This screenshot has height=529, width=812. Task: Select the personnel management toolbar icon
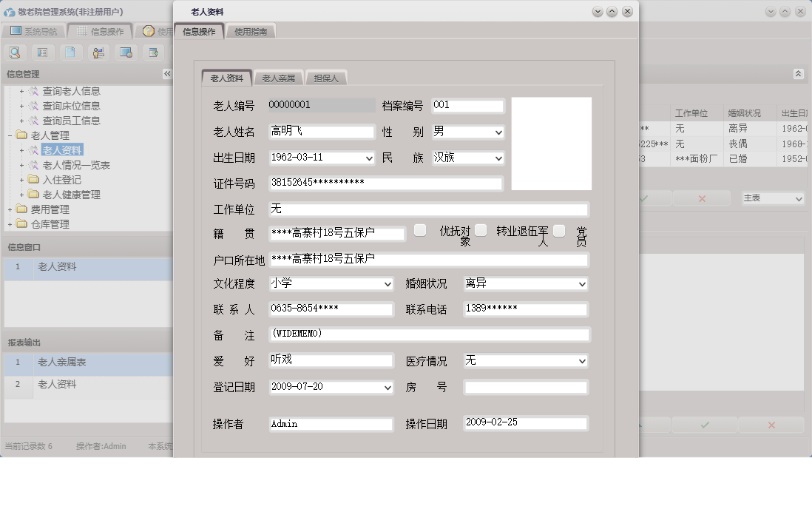pyautogui.click(x=98, y=53)
